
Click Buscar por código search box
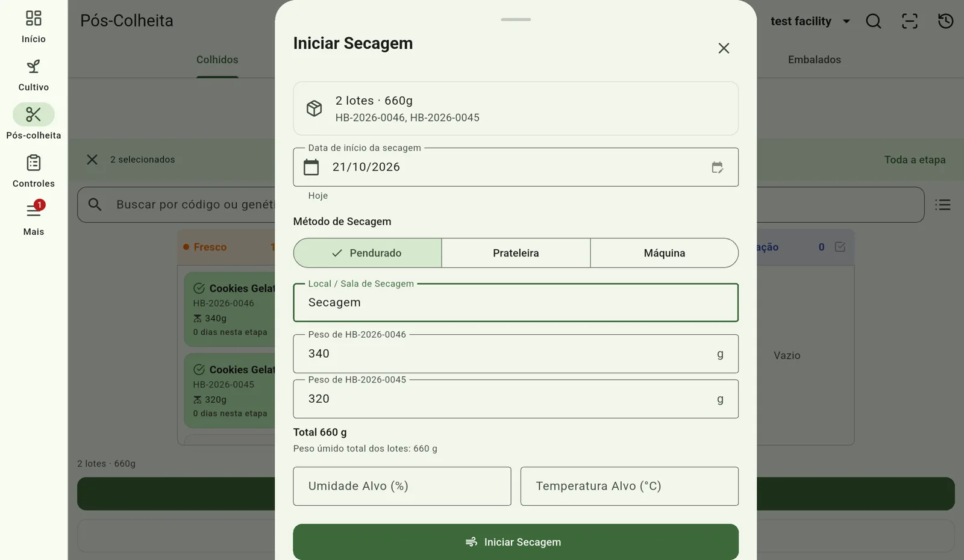click(501, 205)
